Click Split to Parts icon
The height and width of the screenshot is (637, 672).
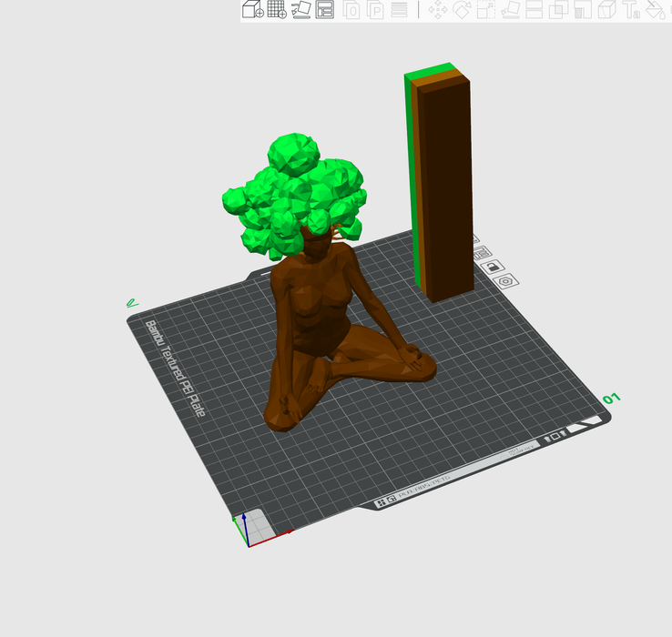pos(375,10)
